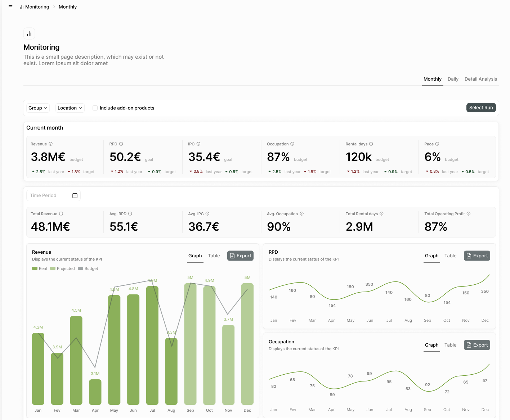The width and height of the screenshot is (510, 420).
Task: Click the Projected legend color swatch
Action: [x=53, y=268]
